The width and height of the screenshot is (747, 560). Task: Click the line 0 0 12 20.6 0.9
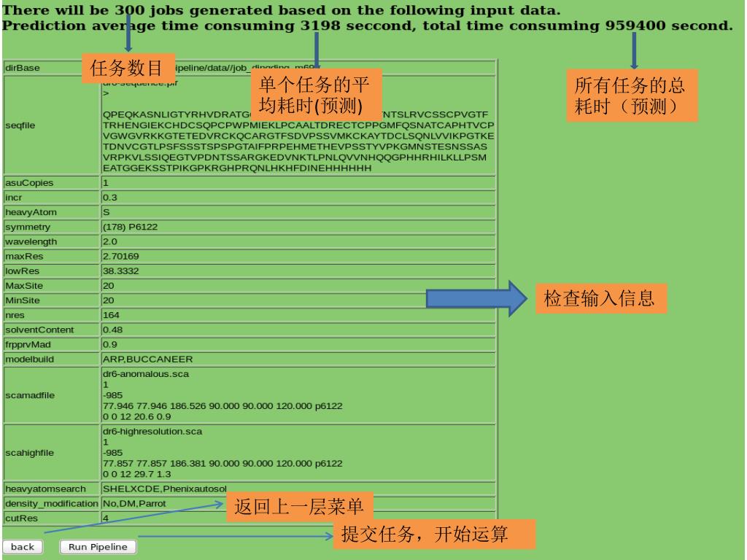136,417
